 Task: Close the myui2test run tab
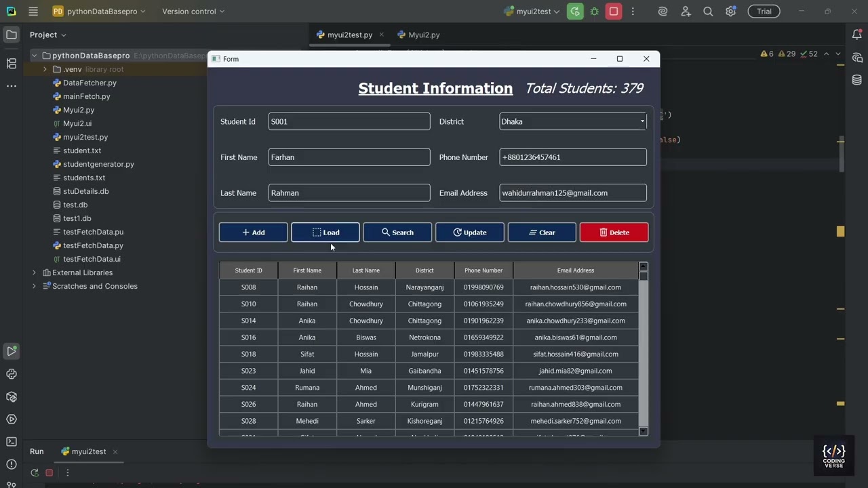click(115, 451)
